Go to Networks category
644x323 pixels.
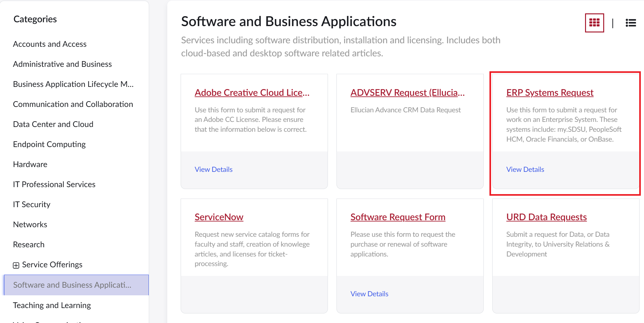pyautogui.click(x=30, y=224)
